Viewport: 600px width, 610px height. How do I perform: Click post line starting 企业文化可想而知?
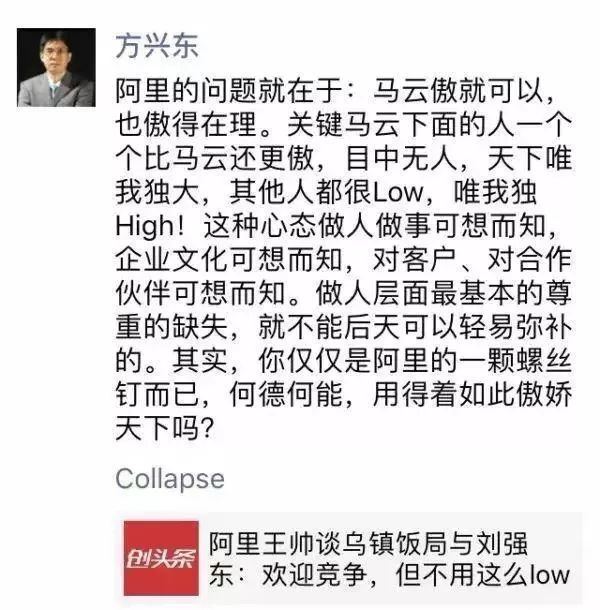point(344,260)
